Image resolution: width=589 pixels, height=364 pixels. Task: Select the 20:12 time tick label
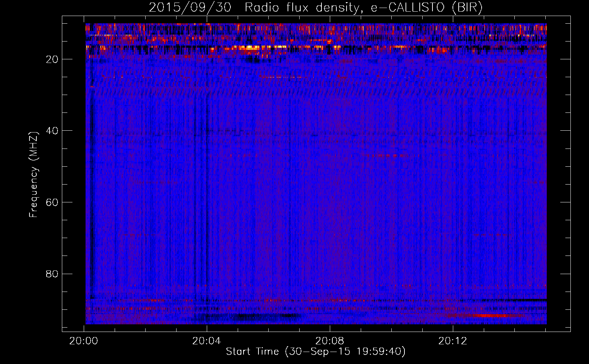pos(452,341)
